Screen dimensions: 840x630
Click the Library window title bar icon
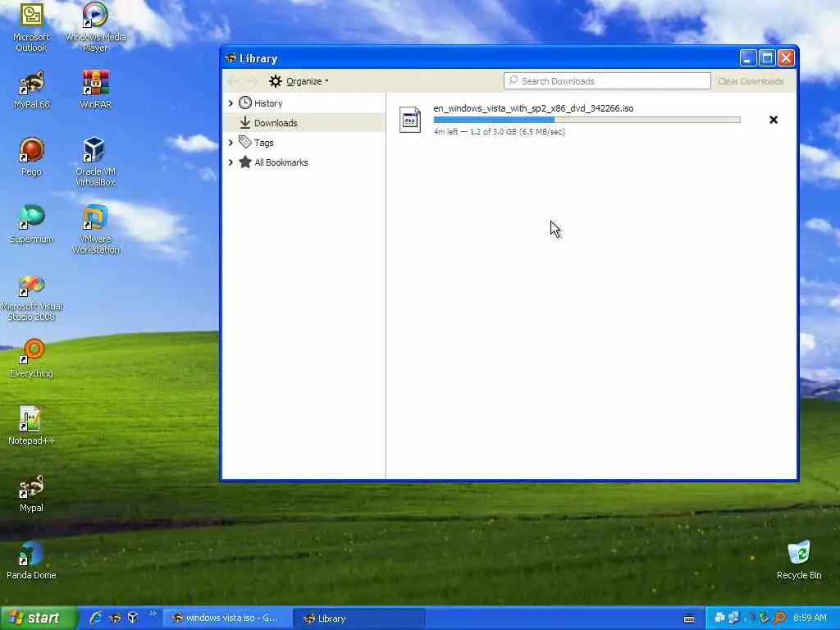point(231,58)
